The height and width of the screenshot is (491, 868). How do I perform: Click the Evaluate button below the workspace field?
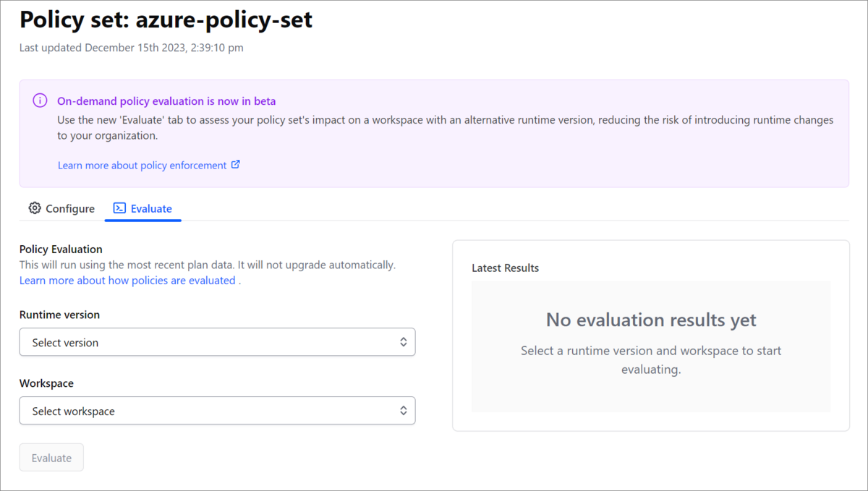(51, 458)
